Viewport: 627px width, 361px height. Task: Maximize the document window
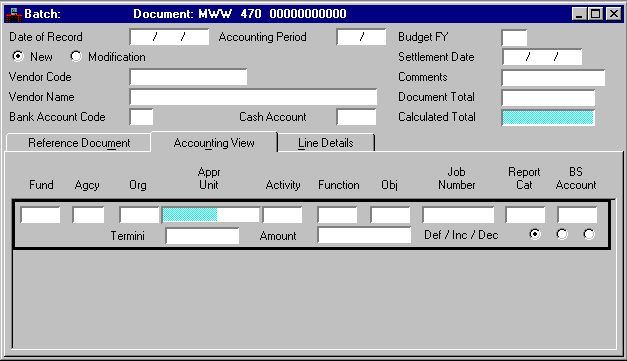(x=596, y=14)
